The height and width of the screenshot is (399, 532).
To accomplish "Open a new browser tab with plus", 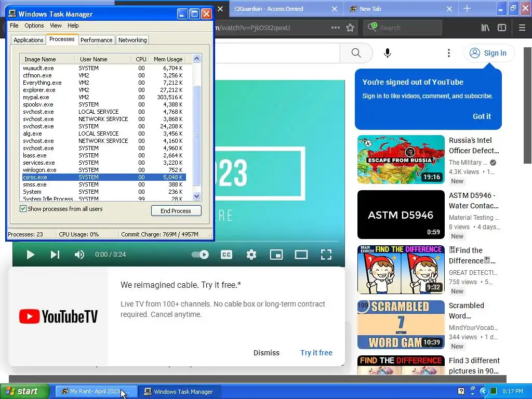I will [x=467, y=9].
